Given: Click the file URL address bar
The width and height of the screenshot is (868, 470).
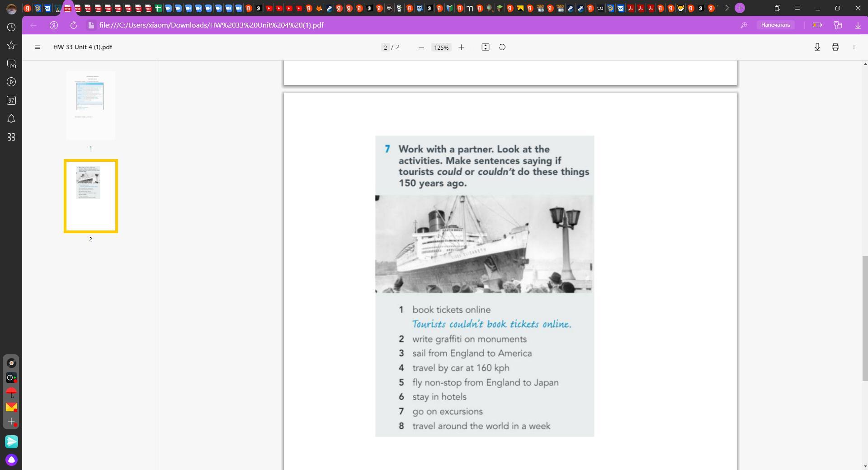Looking at the screenshot, I should click(211, 25).
